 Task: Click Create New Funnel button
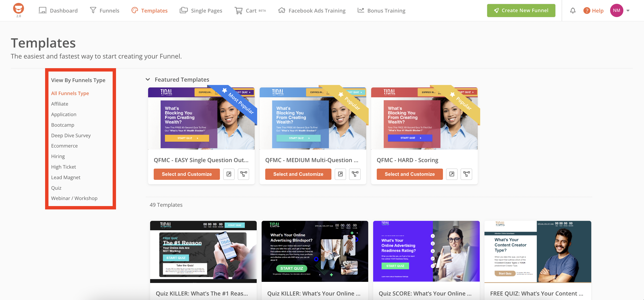point(521,11)
